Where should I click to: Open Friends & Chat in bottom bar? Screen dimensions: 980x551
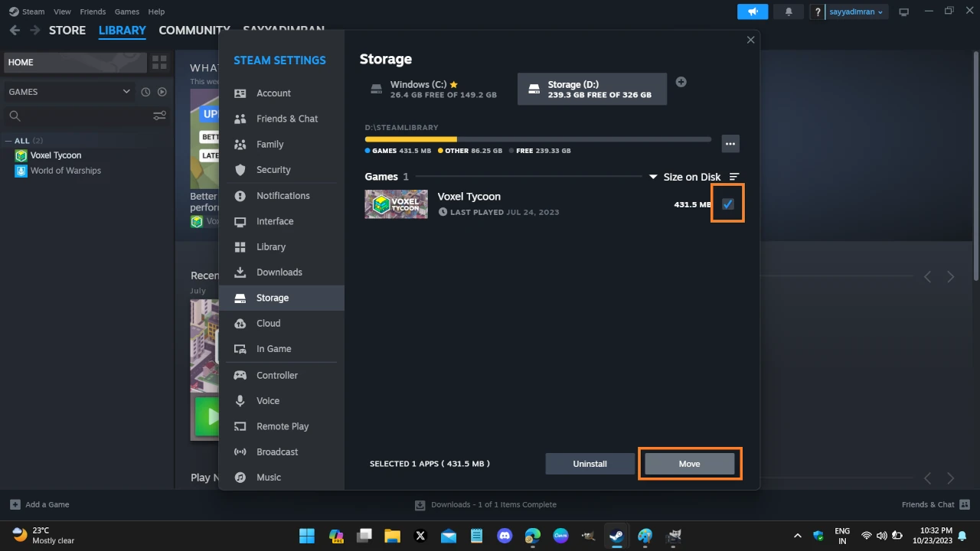[x=936, y=504]
